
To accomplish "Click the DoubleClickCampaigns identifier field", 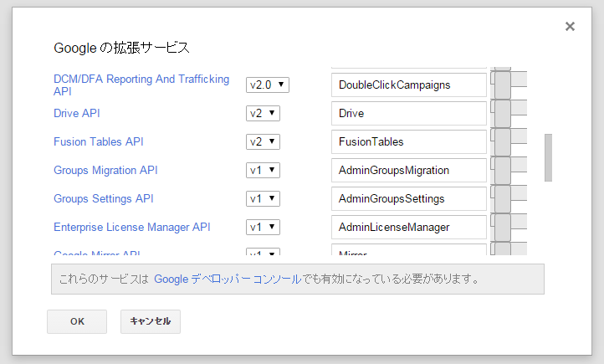I will [x=408, y=85].
